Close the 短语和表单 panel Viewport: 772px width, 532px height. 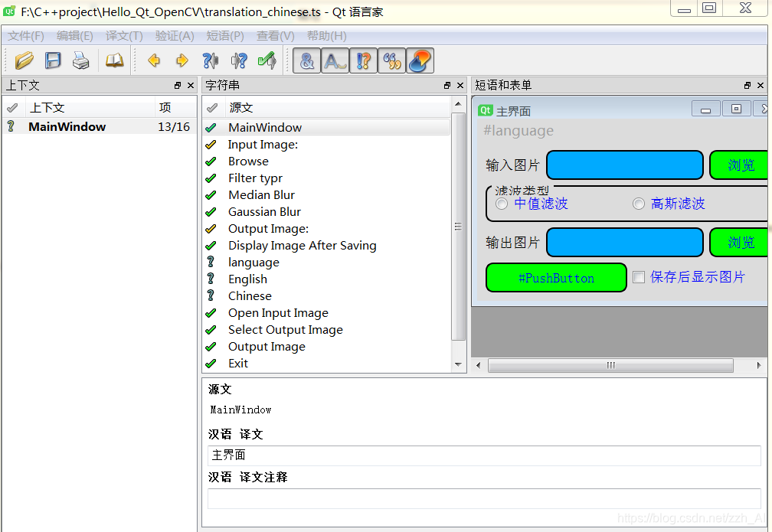click(761, 85)
